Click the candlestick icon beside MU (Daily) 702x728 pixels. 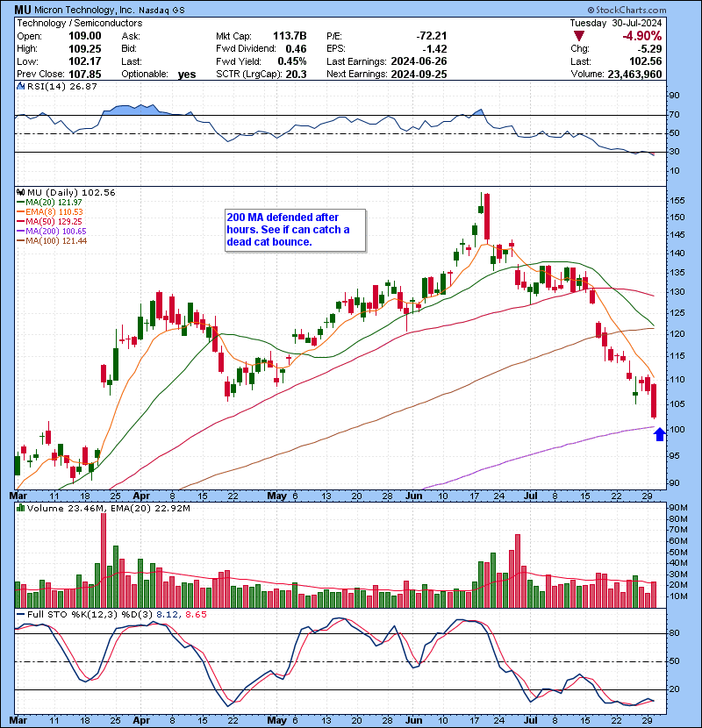(20, 192)
